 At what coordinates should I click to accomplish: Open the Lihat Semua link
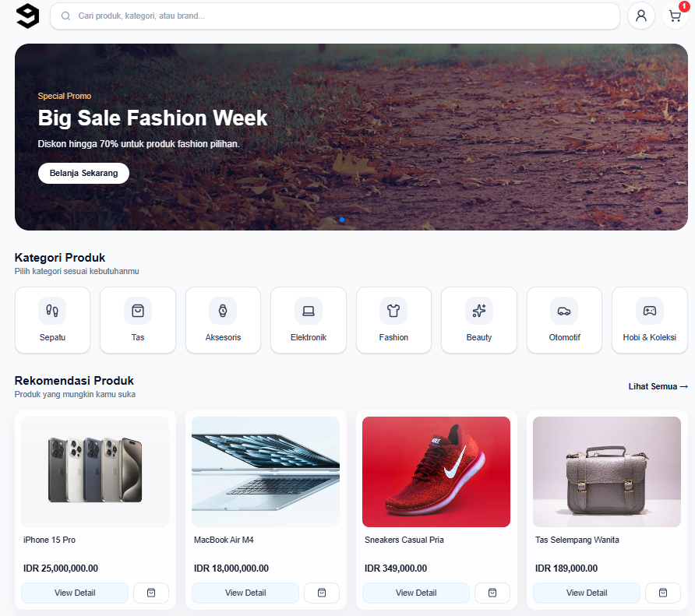658,386
